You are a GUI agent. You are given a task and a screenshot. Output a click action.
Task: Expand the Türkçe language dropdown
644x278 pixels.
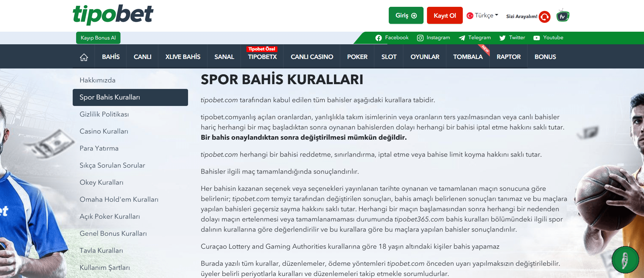483,16
